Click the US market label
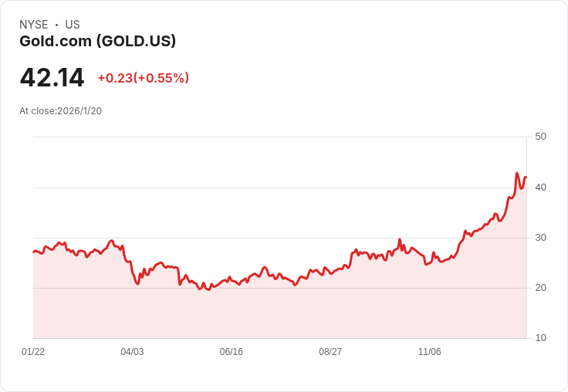Image resolution: width=568 pixels, height=392 pixels. tap(73, 25)
